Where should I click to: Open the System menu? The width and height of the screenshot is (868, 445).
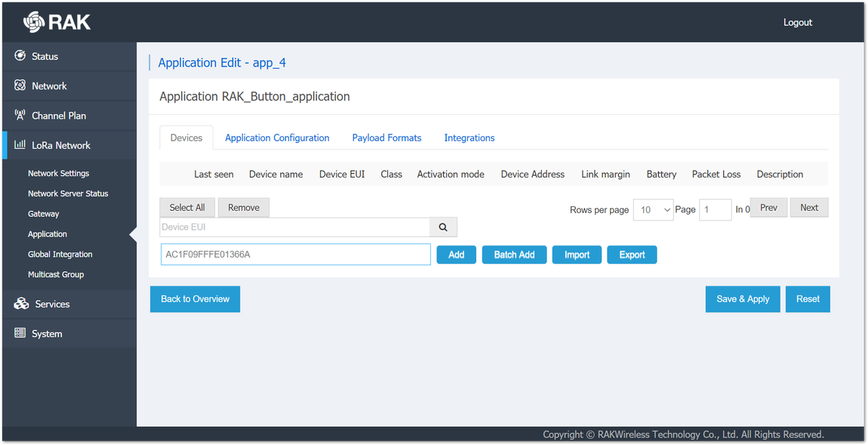[x=69, y=334]
